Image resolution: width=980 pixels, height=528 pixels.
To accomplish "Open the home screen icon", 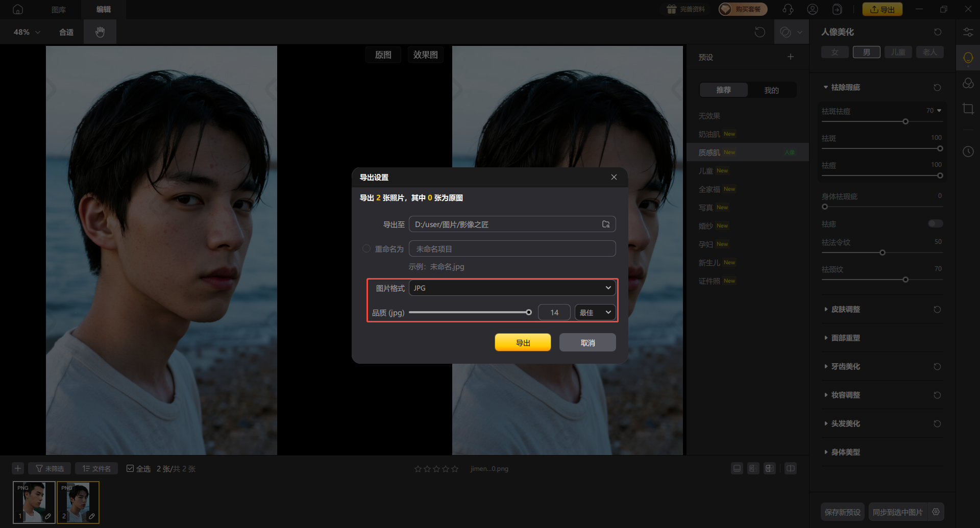I will coord(18,9).
